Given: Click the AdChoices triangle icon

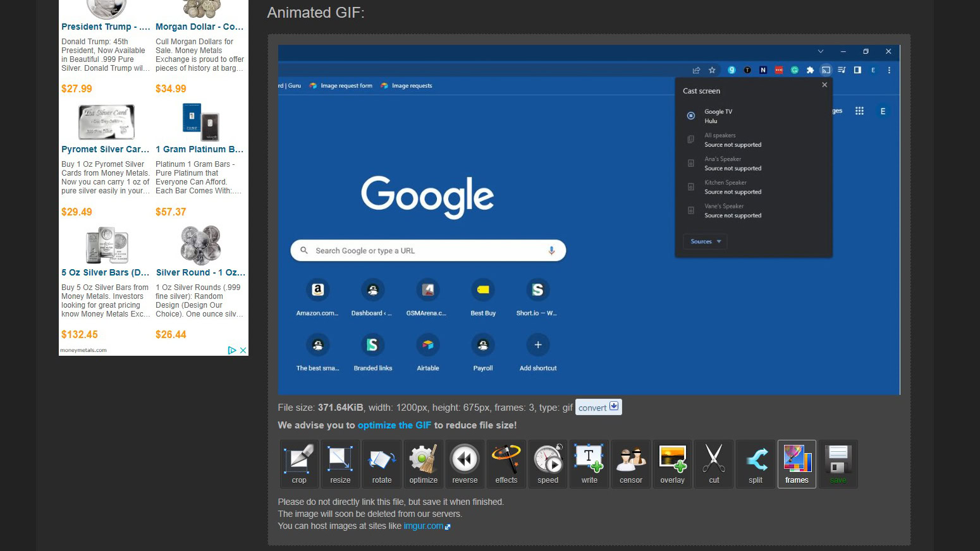Looking at the screenshot, I should point(232,350).
